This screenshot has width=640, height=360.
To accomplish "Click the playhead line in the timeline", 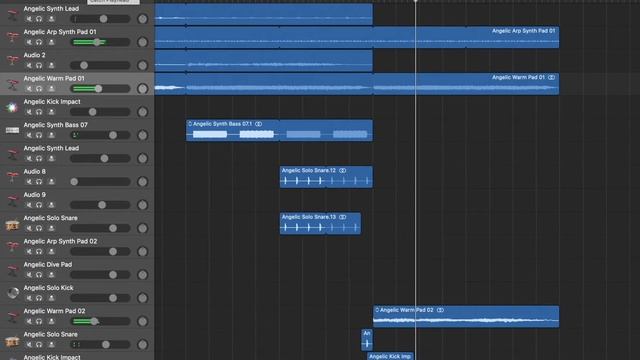I will tap(416, 180).
